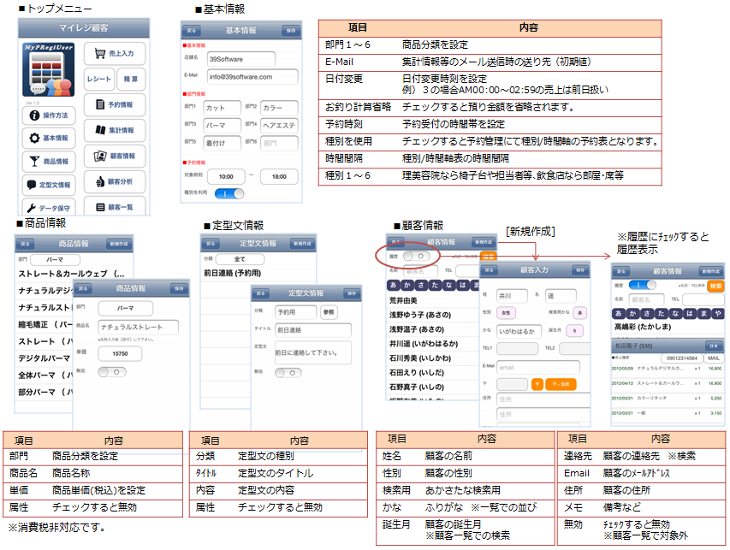Click the E-Mail field info@39software.com
This screenshot has height=550, width=730.
pos(252,77)
